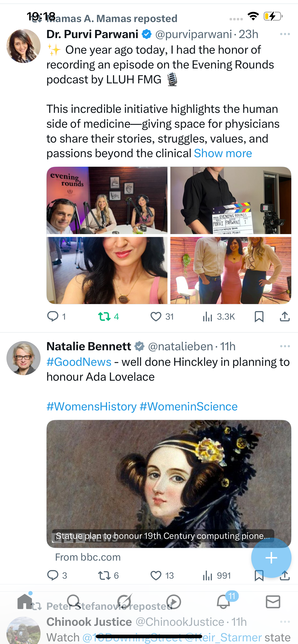Viewport: 298px width, 644px height.
Task: Tap the compose new post button
Action: 271,558
